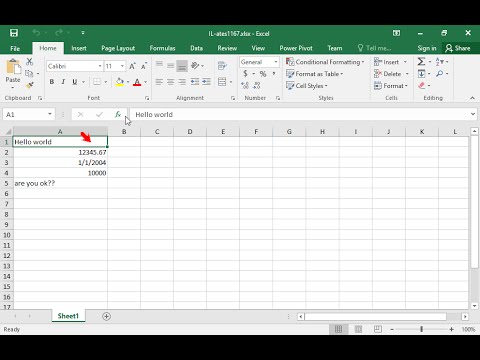The image size is (480, 360).
Task: Open the Formulas tab
Action: 162,48
